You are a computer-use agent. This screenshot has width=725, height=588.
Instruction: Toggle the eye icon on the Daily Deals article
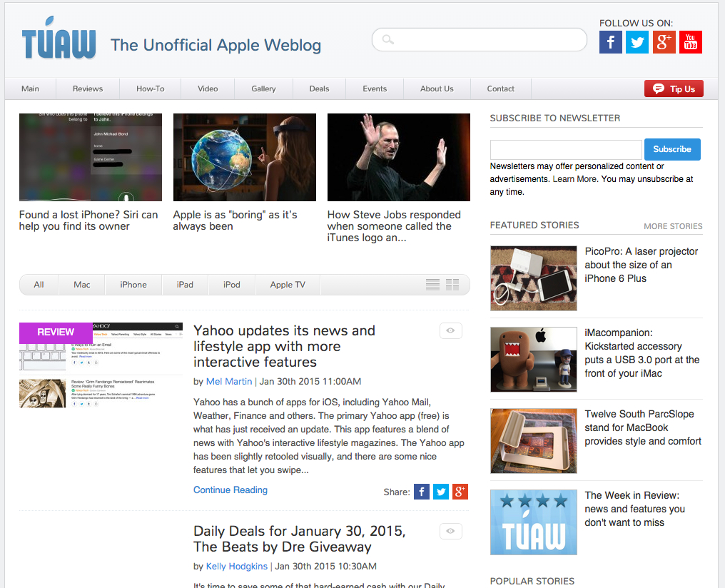click(x=450, y=531)
